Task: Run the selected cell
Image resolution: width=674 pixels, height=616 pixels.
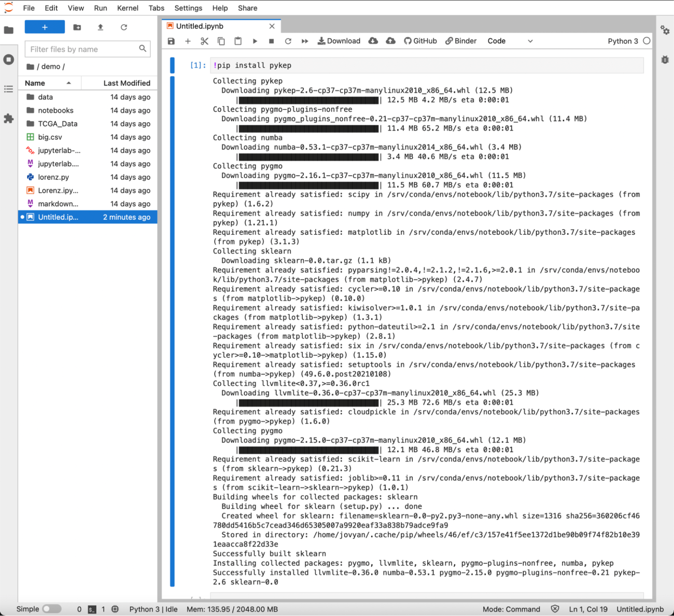Action: pos(255,41)
